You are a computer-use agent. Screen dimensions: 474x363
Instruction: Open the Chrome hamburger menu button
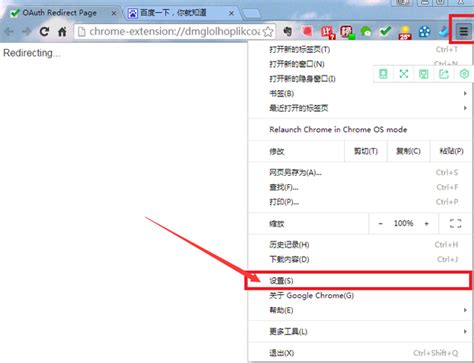(463, 32)
